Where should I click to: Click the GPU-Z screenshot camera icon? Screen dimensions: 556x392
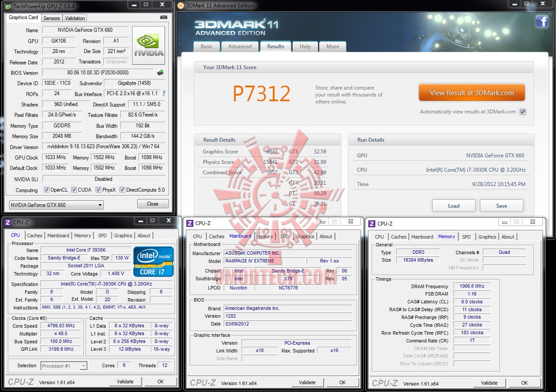click(x=164, y=17)
